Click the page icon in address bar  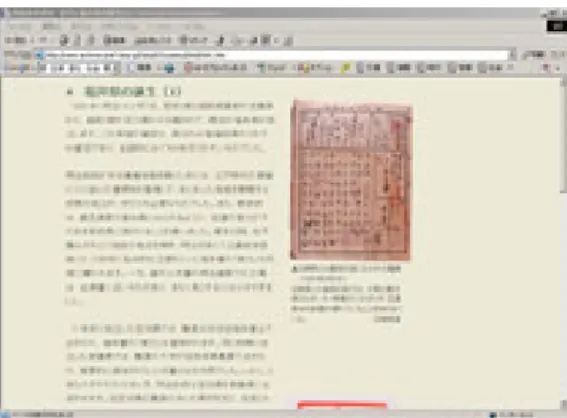pyautogui.click(x=39, y=55)
